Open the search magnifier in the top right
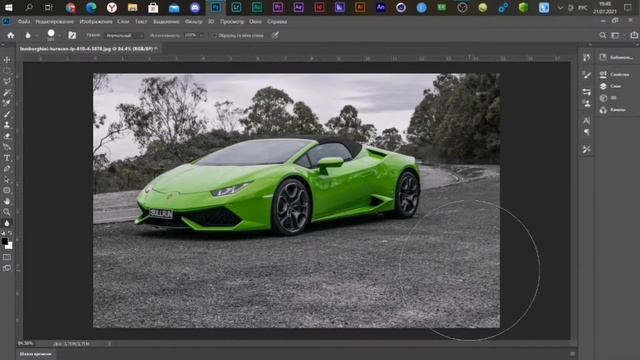 (602, 36)
